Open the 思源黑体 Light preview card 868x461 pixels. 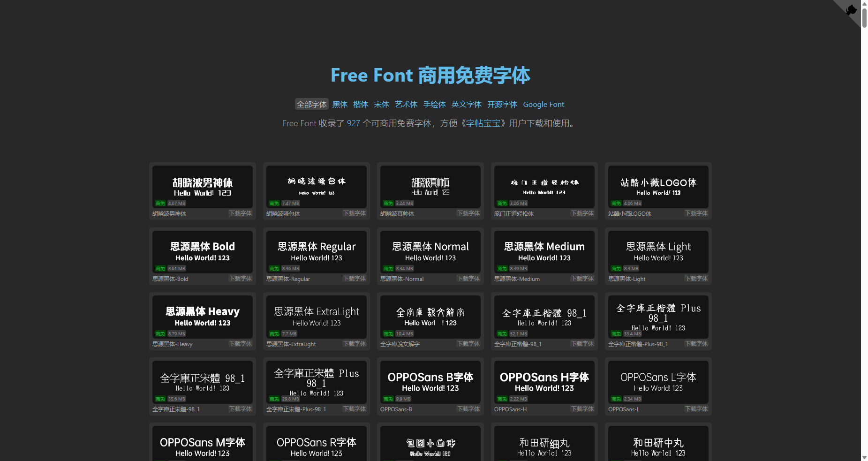[x=658, y=252]
